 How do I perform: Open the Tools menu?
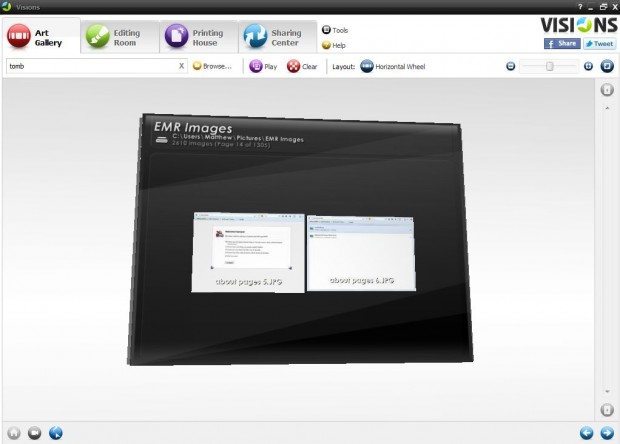point(335,30)
